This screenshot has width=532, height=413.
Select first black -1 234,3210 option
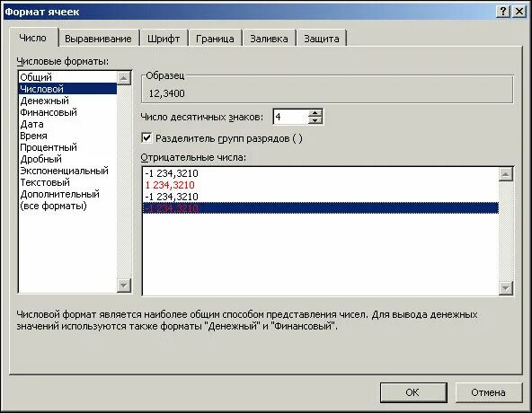[x=321, y=173]
